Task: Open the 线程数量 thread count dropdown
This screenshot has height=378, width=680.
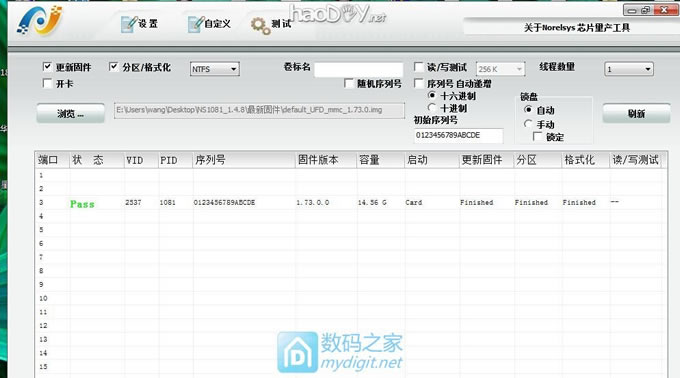Action: [629, 69]
